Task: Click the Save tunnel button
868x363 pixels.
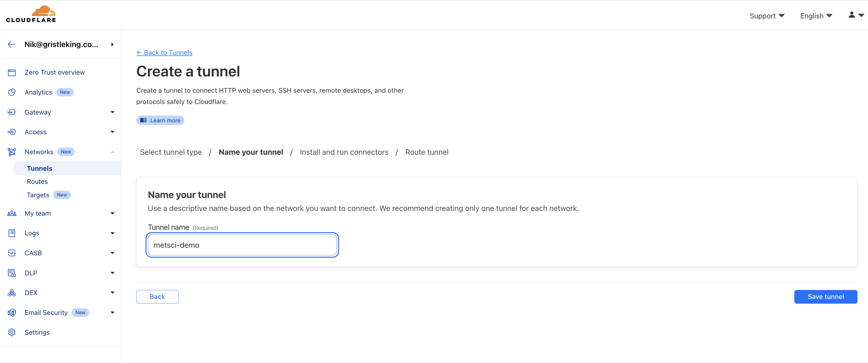Action: tap(826, 297)
